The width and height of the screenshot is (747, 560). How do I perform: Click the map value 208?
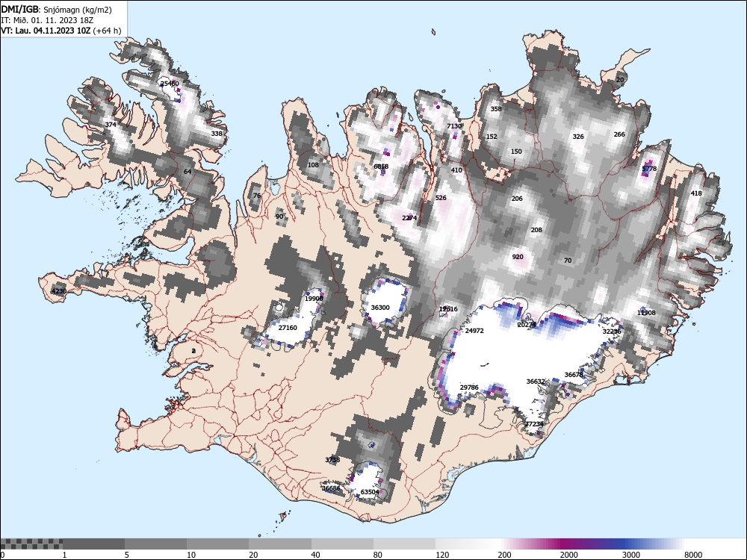pos(536,230)
